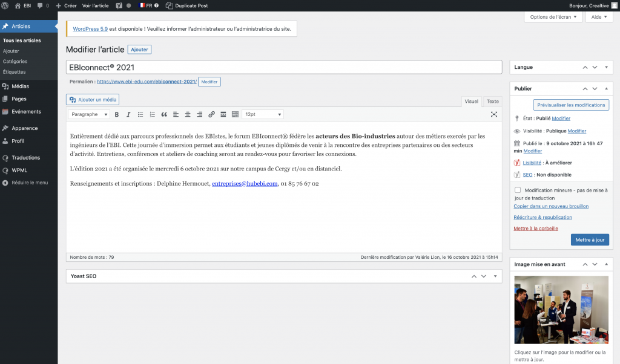The width and height of the screenshot is (620, 364).
Task: Toggle the Yoast SEO panel
Action: 495,276
